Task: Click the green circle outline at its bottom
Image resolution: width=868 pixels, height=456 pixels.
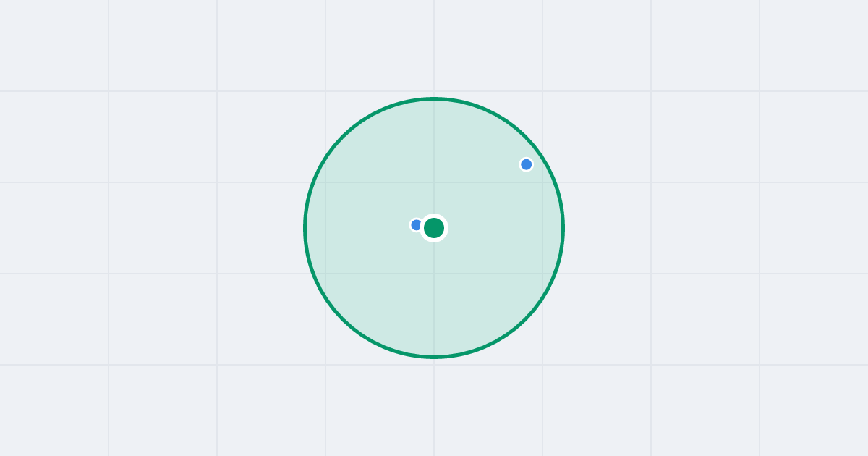Action: [434, 357]
